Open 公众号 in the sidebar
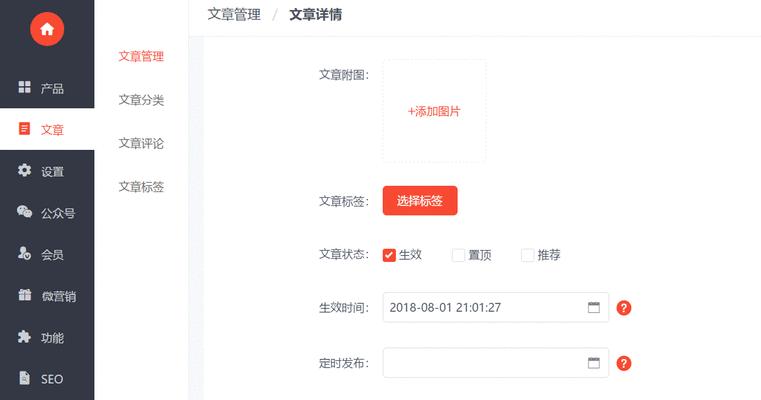 click(47, 213)
